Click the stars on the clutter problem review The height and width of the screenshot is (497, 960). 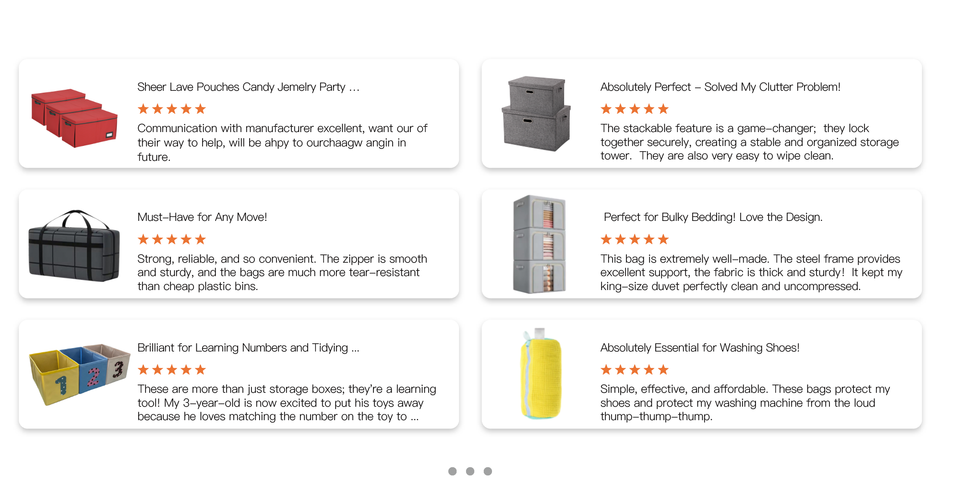click(634, 109)
